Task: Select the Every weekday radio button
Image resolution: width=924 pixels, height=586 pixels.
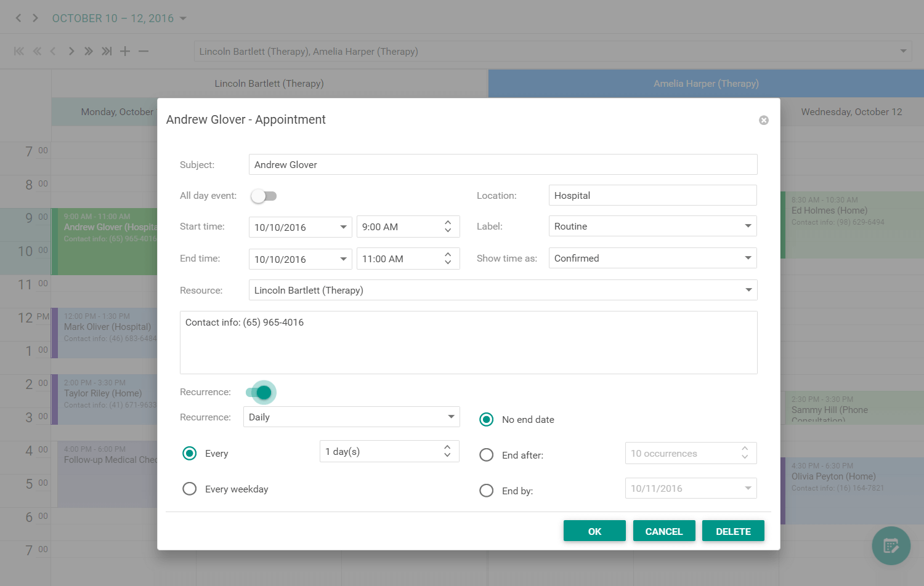Action: point(190,488)
